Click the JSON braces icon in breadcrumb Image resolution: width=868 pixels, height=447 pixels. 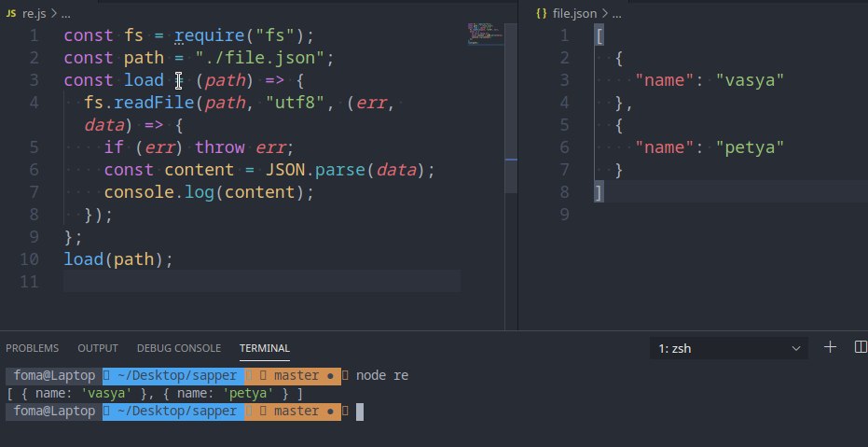click(x=542, y=14)
